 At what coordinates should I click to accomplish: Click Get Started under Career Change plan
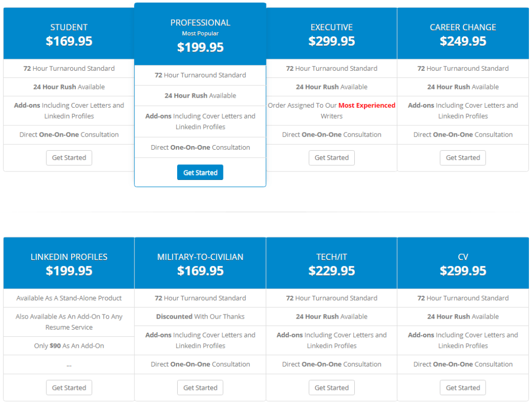tap(463, 158)
